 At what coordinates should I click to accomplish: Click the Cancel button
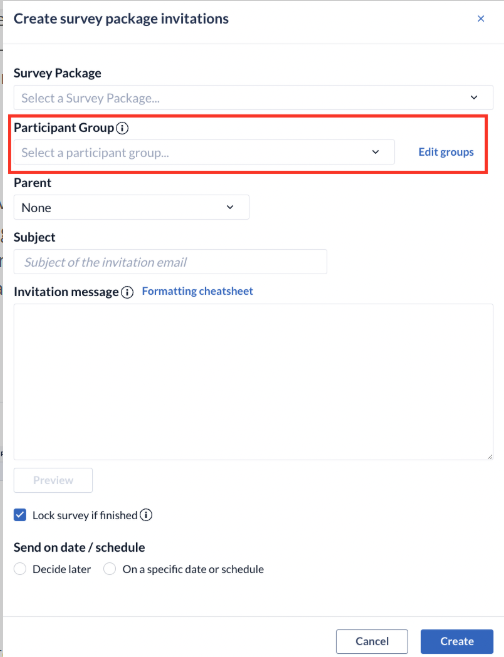(372, 641)
